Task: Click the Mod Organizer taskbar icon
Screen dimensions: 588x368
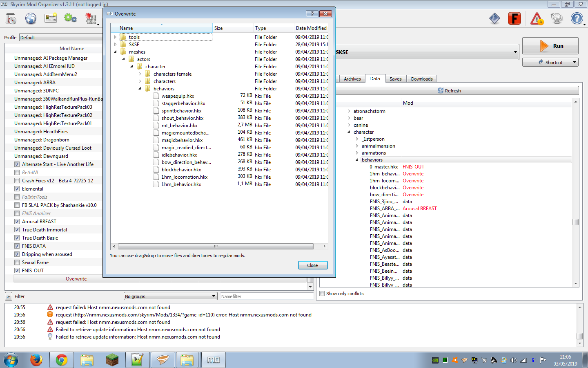Action: 213,360
